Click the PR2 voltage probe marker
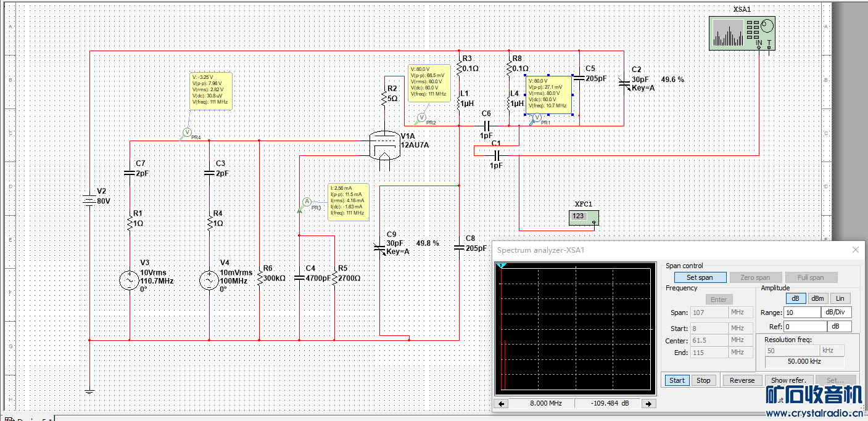 [423, 116]
